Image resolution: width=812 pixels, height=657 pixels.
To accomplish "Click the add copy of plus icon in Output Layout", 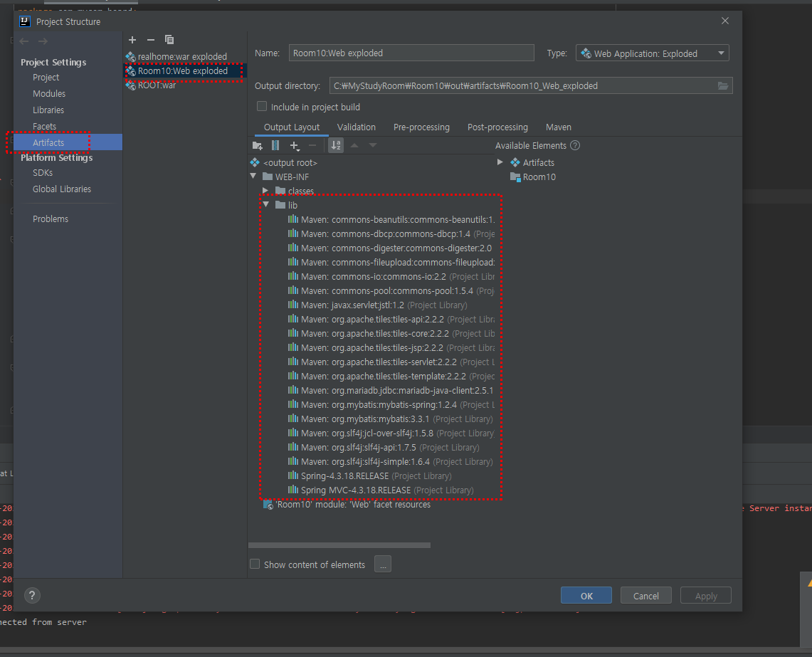I will click(295, 146).
